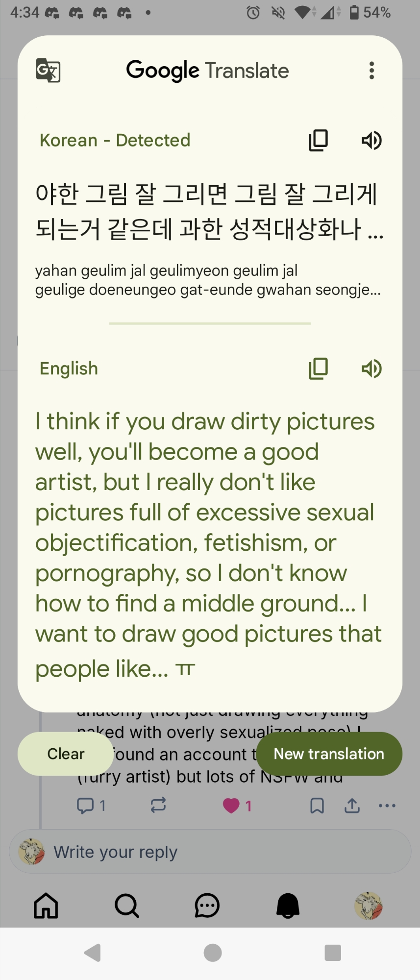Tap the Korean source text

pos(206,211)
